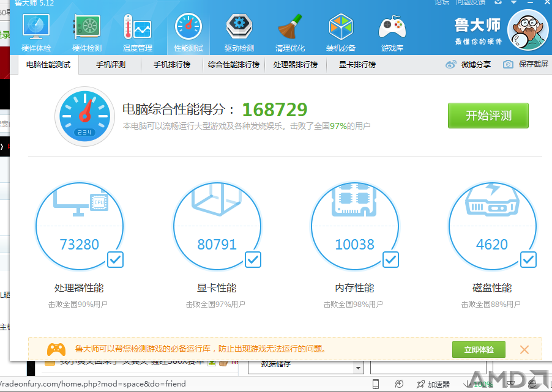Open the 问题反馈 feedback link
The height and width of the screenshot is (392, 552).
pyautogui.click(x=471, y=2)
